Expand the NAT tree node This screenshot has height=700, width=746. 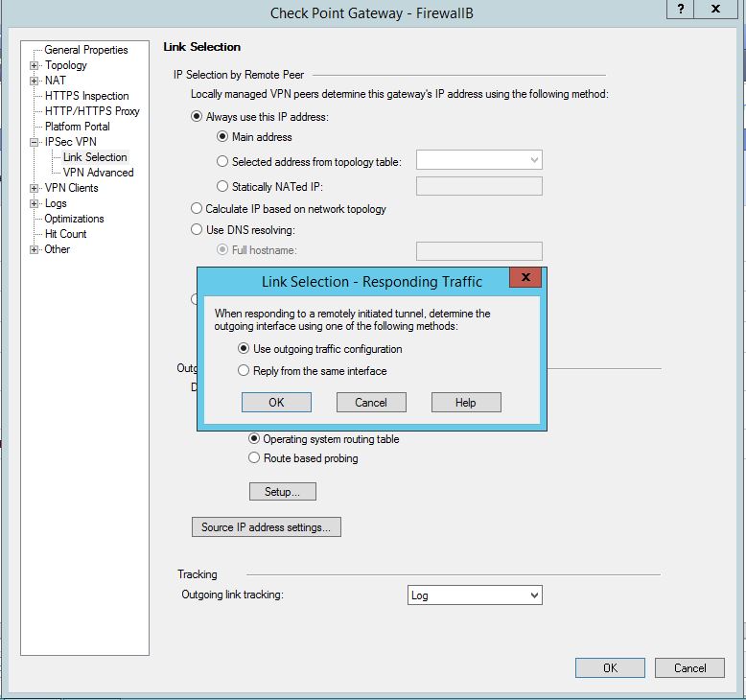click(x=34, y=81)
